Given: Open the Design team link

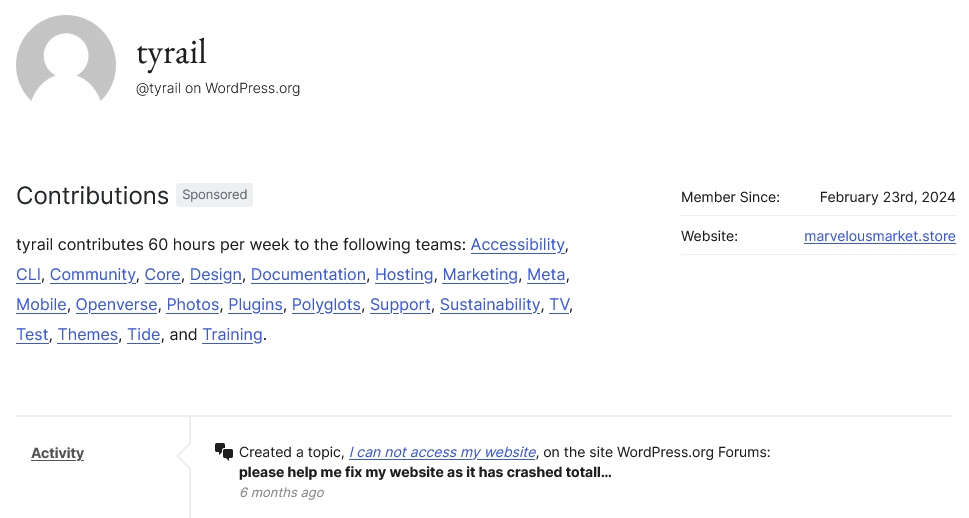Looking at the screenshot, I should point(216,274).
